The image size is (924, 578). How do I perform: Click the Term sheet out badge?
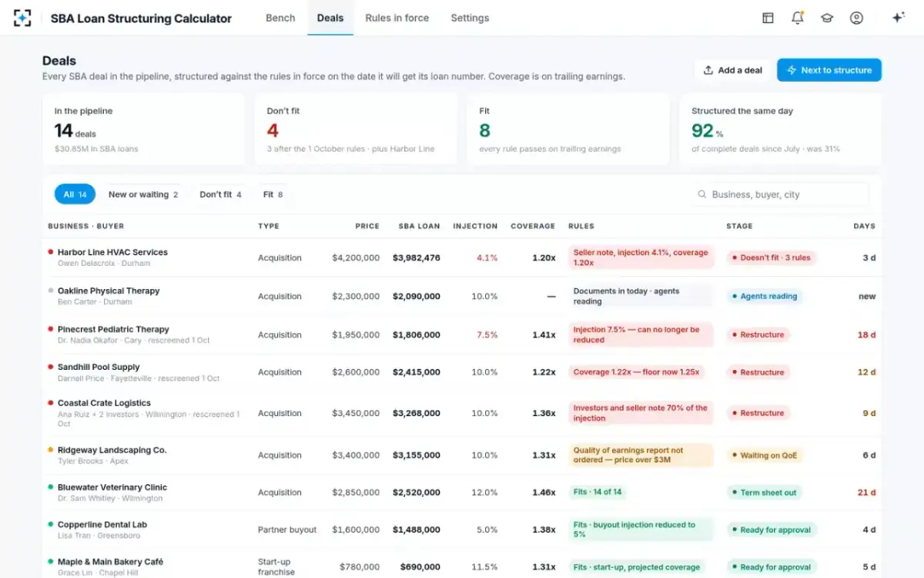click(764, 492)
